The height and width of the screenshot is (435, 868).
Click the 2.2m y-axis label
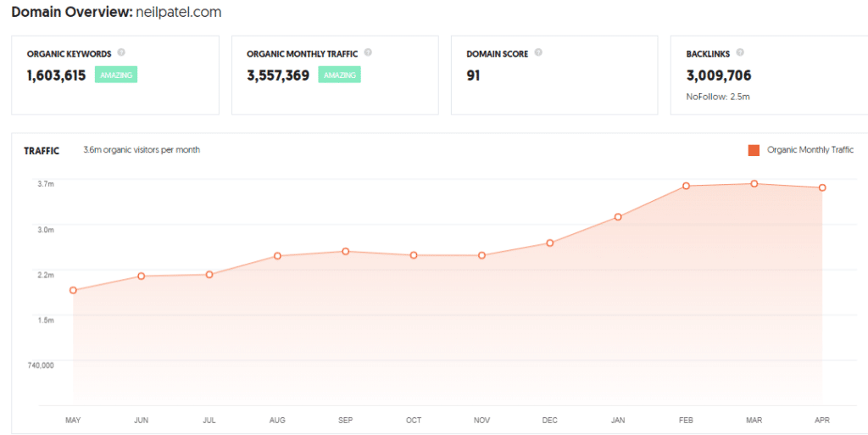point(47,275)
